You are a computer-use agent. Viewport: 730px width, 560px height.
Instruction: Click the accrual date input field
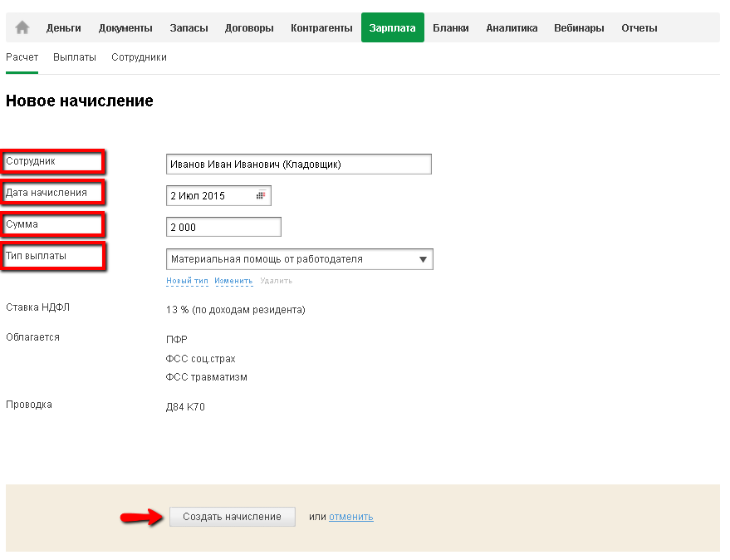[x=218, y=196]
